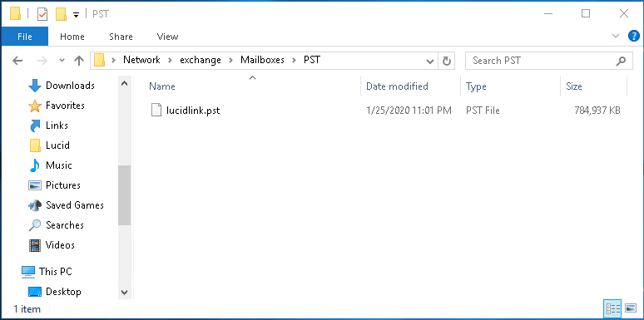Click the navigation pane scrollbar down arrow
This screenshot has height=320, width=644.
pos(125,292)
